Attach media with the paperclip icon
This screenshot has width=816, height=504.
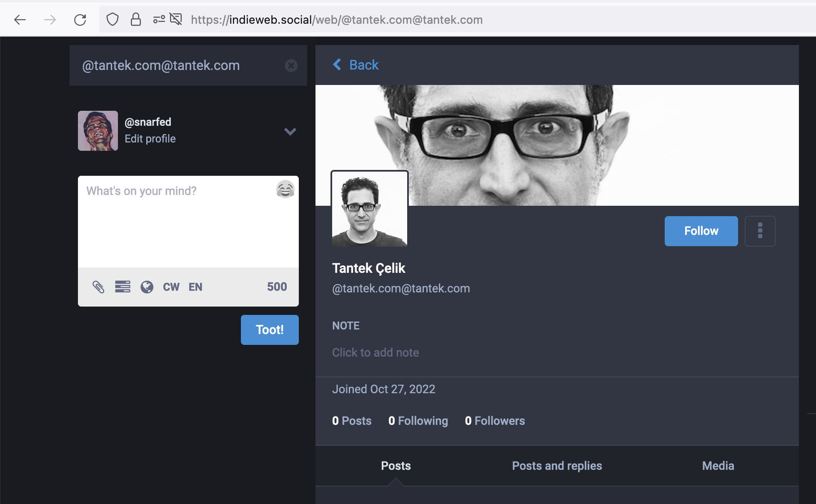[98, 287]
